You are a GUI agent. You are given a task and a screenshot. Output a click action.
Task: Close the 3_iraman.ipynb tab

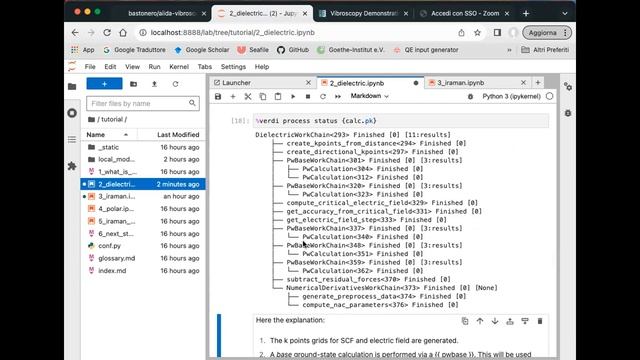523,83
